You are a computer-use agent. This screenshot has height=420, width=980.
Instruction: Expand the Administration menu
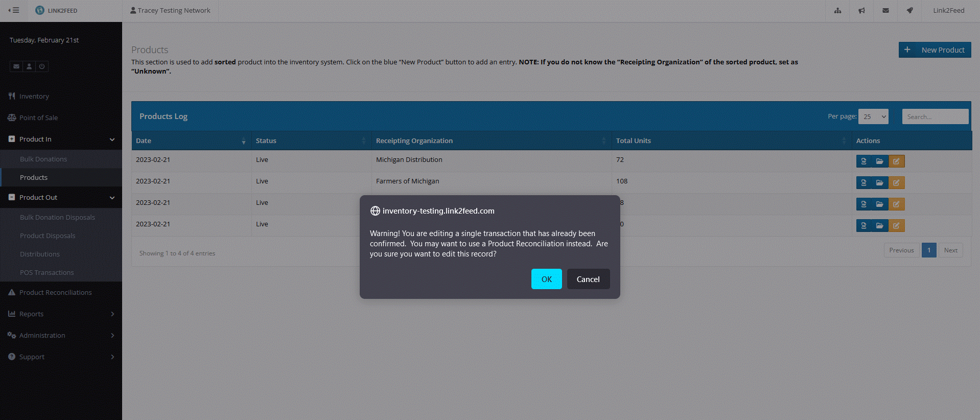61,335
